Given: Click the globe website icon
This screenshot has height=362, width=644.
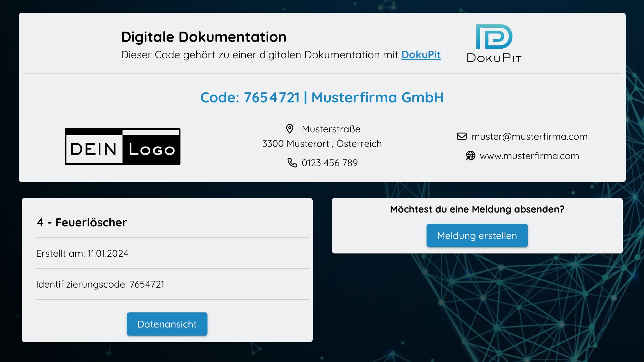Looking at the screenshot, I should pos(470,156).
